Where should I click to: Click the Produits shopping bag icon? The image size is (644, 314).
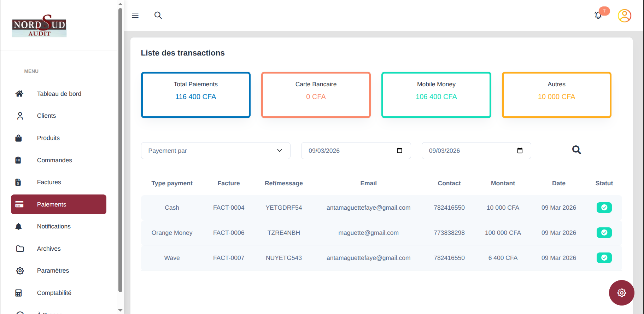(19, 138)
